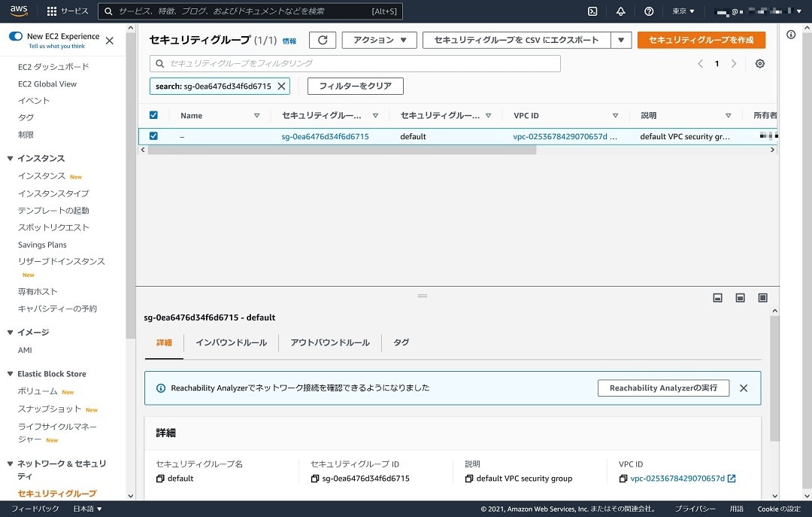Image resolution: width=812 pixels, height=517 pixels.
Task: Copy the description text in details
Action: click(468, 479)
